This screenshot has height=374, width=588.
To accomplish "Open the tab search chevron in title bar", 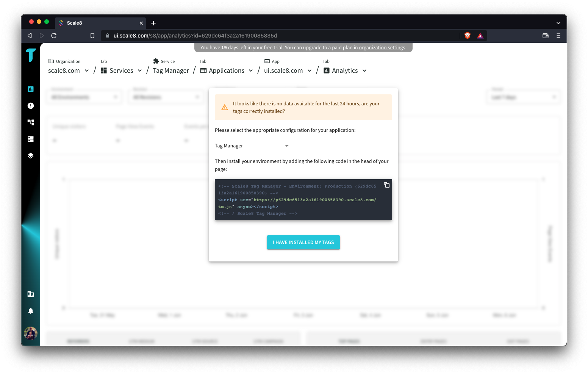I will pyautogui.click(x=558, y=23).
